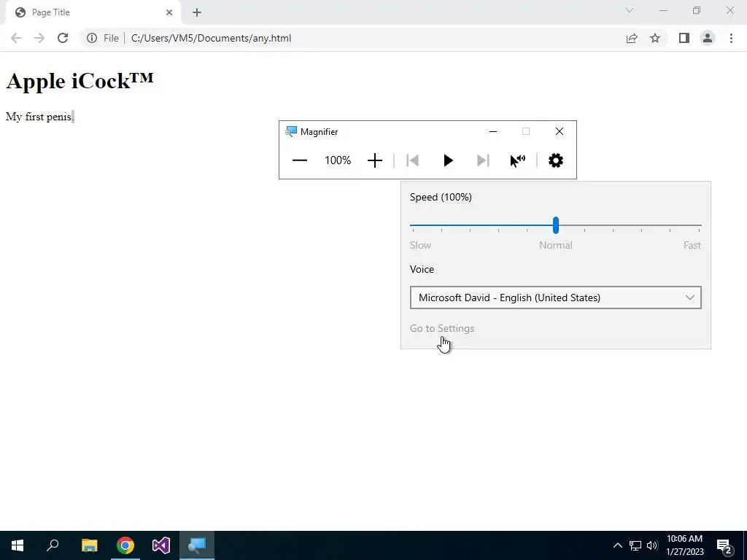Play Magnifier reading aloud

point(448,160)
